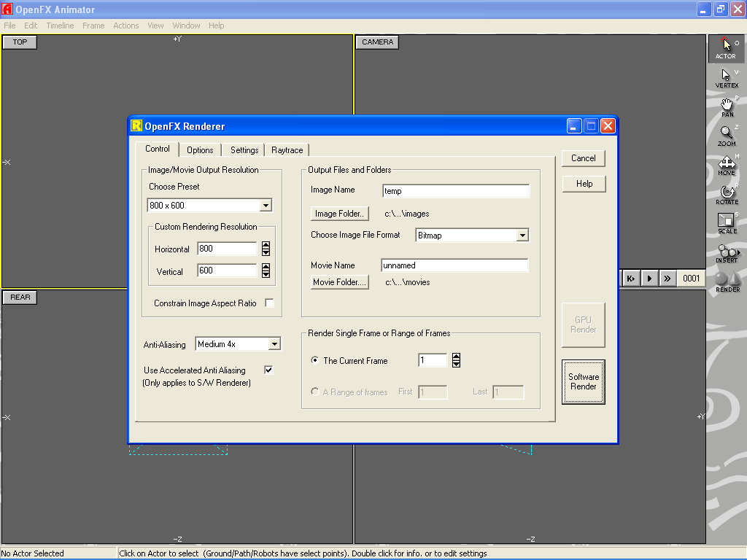Click the Movie Name text field
The width and height of the screenshot is (747, 560).
pos(454,265)
